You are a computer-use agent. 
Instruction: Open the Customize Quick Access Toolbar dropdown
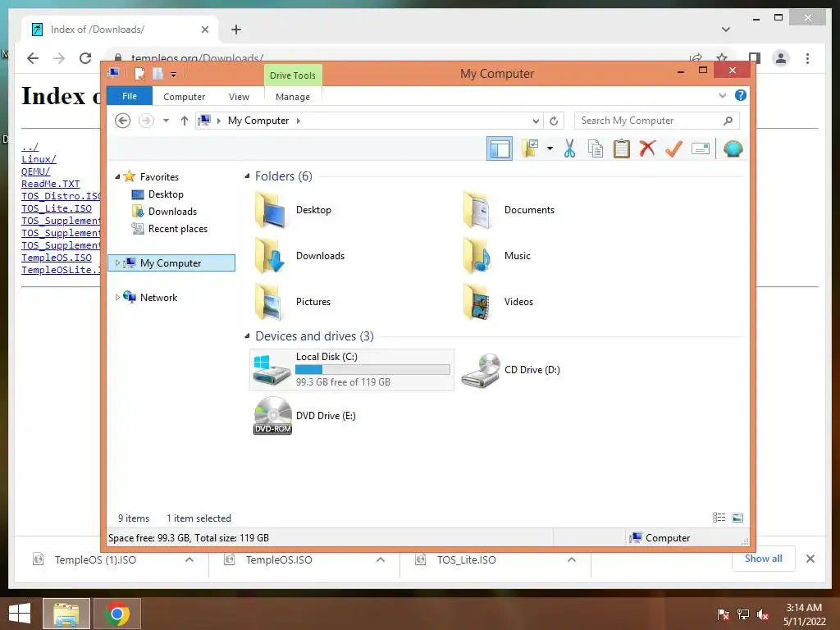click(x=174, y=75)
